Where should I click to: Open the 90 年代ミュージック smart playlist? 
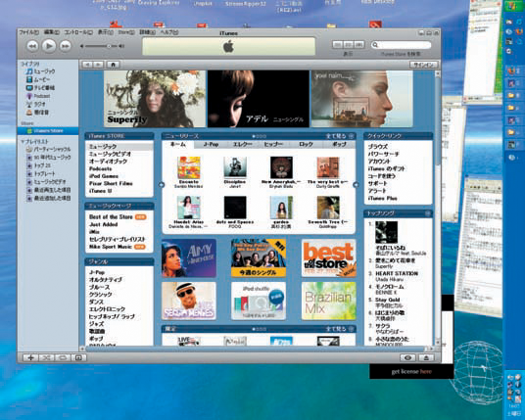point(49,158)
